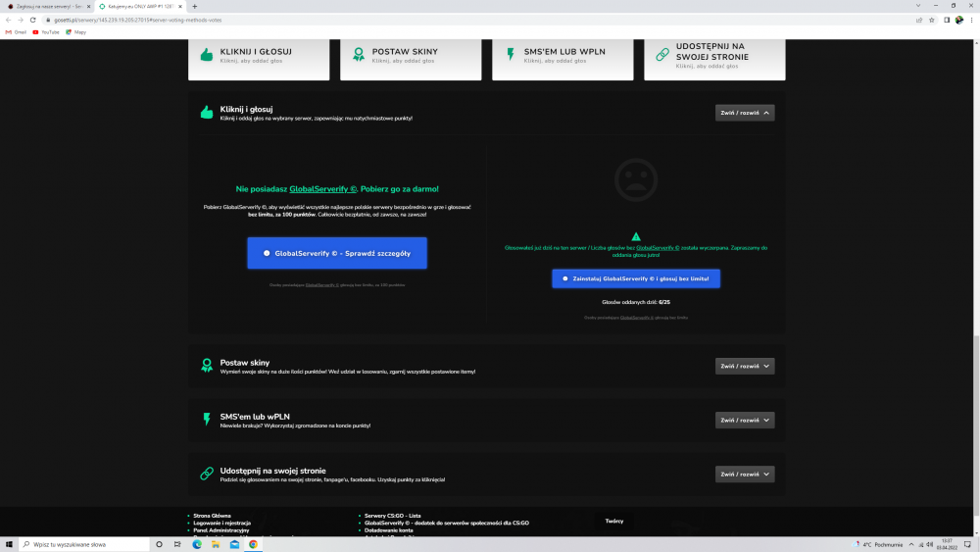The height and width of the screenshot is (552, 980).
Task: Open the weather widget showing 4°C
Action: (x=877, y=544)
